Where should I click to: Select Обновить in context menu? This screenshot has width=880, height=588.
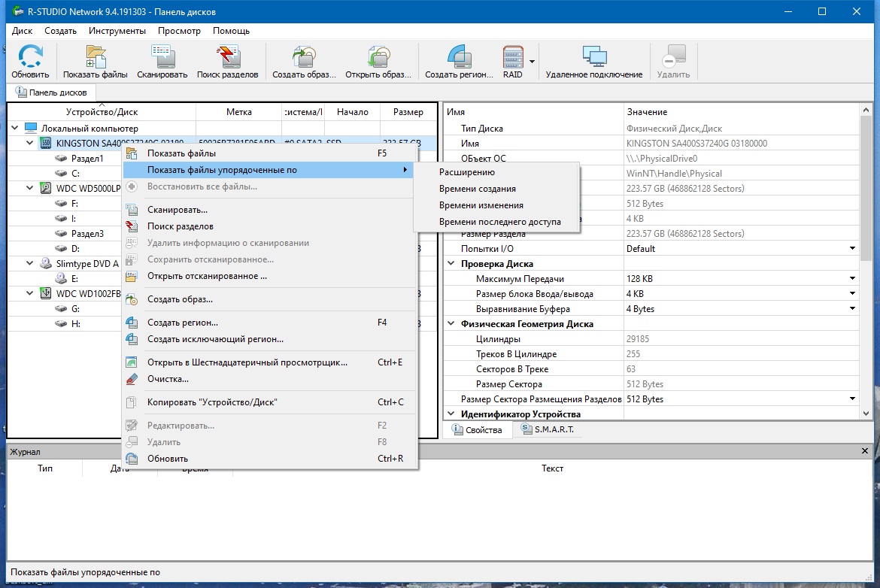click(x=269, y=459)
